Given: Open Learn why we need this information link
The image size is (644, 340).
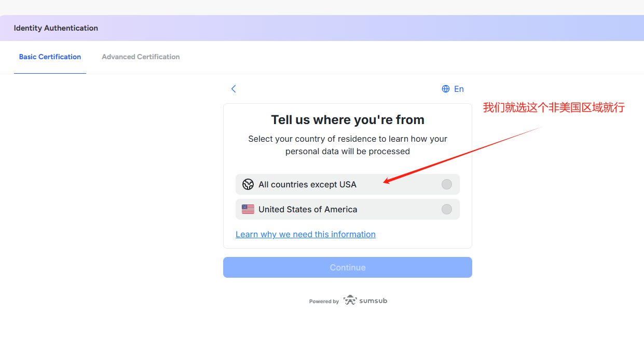Looking at the screenshot, I should tap(306, 235).
